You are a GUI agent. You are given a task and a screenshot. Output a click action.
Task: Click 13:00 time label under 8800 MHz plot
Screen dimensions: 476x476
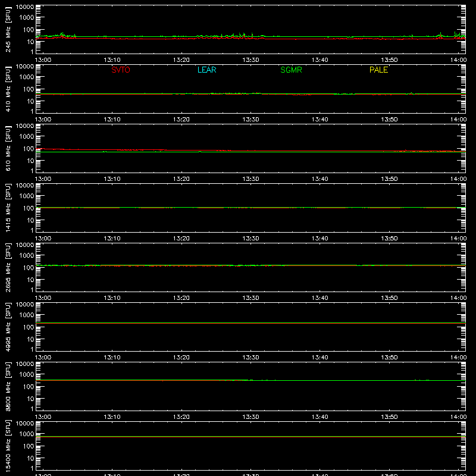click(x=43, y=417)
